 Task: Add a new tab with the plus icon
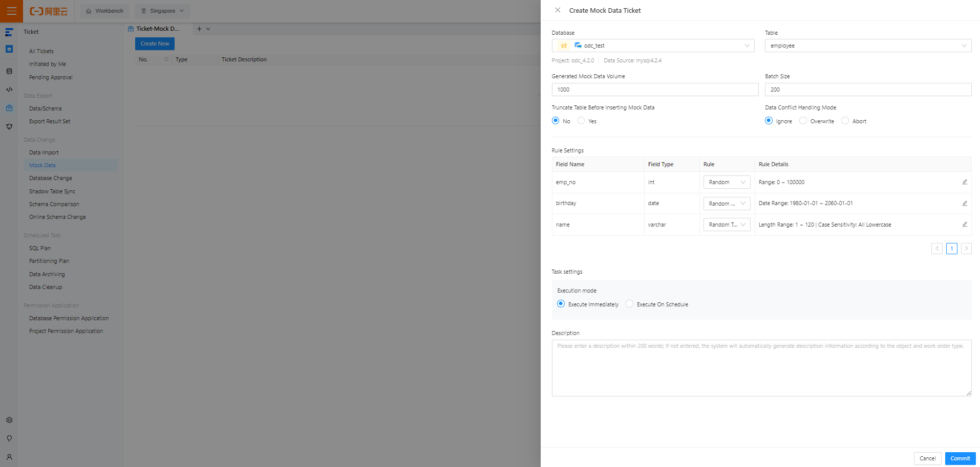pos(199,29)
